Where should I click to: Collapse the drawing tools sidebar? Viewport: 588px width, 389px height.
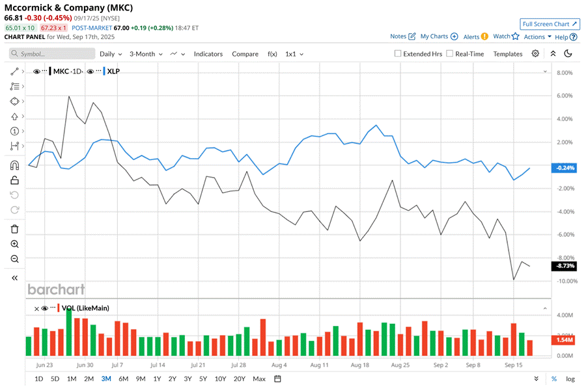coord(14,278)
